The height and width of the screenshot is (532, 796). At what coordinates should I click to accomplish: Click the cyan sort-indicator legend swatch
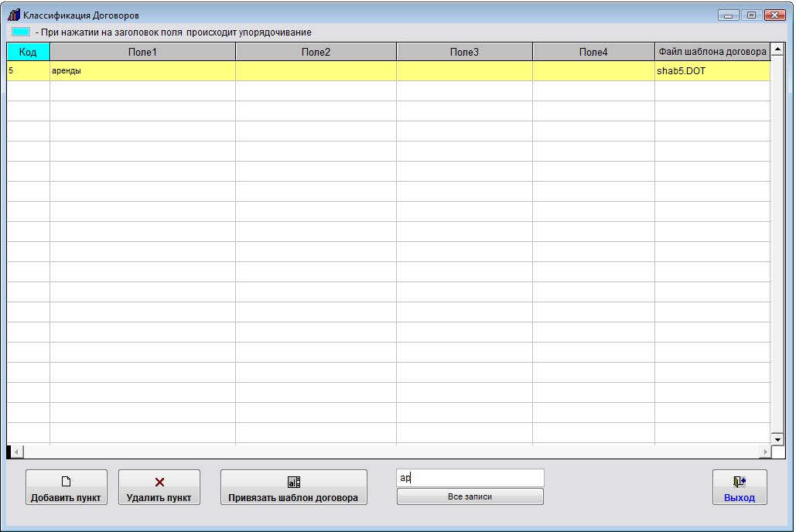coord(21,32)
